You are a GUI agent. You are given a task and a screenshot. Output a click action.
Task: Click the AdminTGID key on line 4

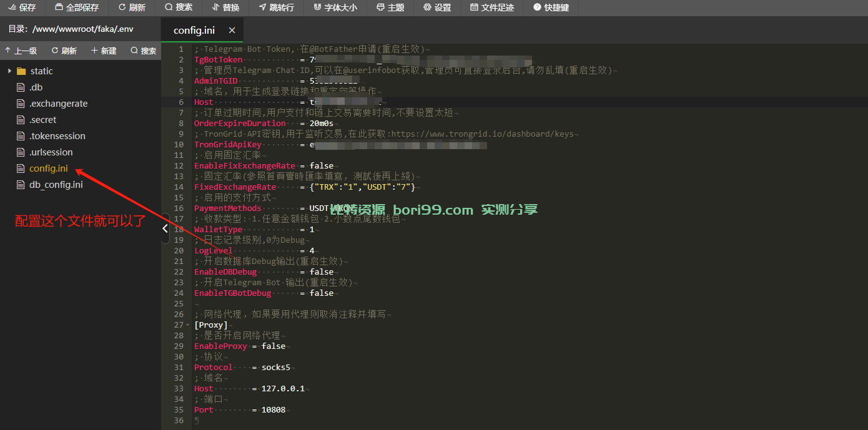click(215, 81)
